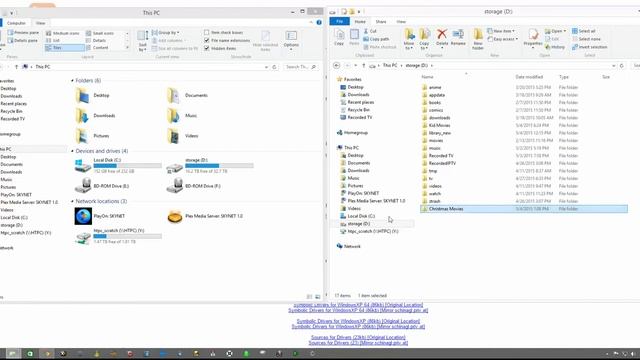Select the Documents folder tile in This PC

coord(187,95)
